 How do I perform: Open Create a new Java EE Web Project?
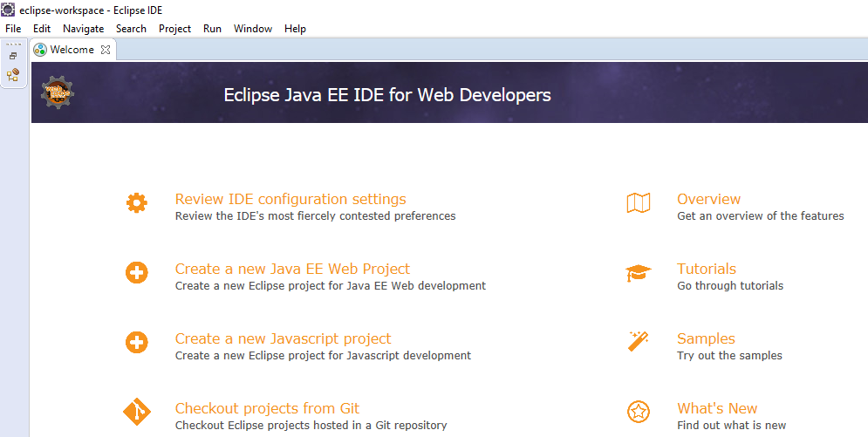(292, 269)
